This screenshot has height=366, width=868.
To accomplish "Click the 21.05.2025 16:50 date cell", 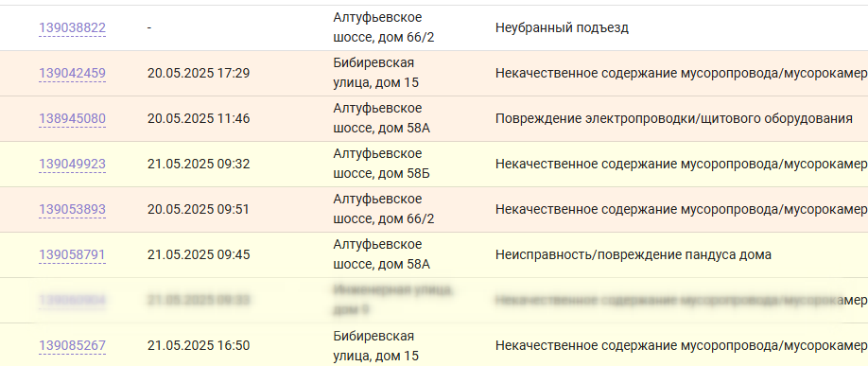I will (199, 346).
